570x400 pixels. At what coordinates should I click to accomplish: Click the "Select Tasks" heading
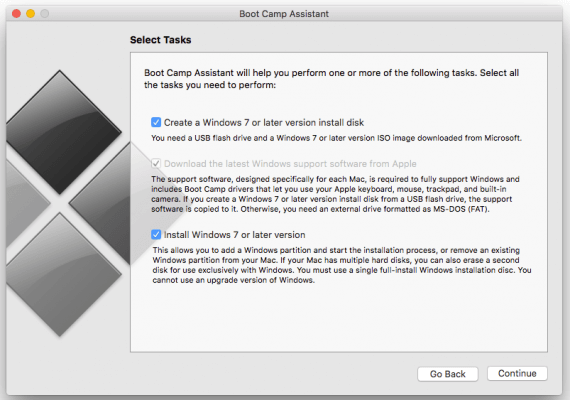160,40
